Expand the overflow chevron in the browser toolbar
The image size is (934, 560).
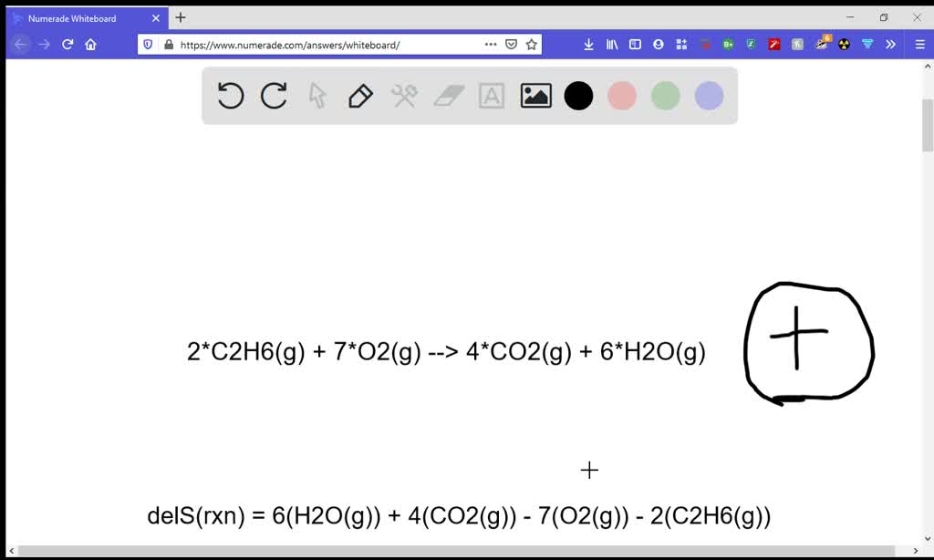[x=891, y=44]
